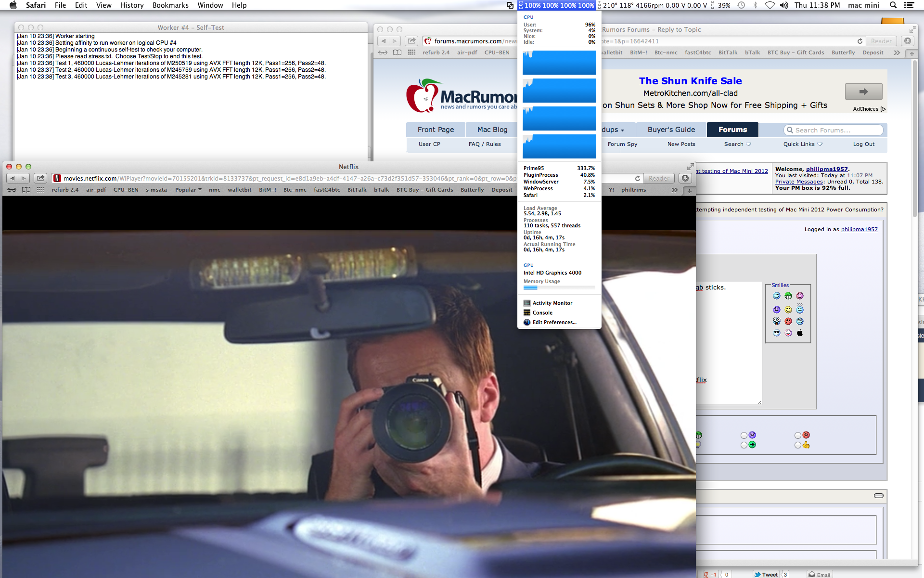This screenshot has width=924, height=578.
Task: Click Share button in Netflix toolbar
Action: pyautogui.click(x=41, y=178)
